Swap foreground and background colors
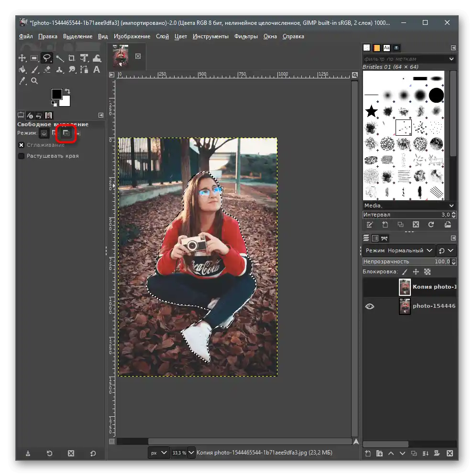The width and height of the screenshot is (474, 476). 67,91
